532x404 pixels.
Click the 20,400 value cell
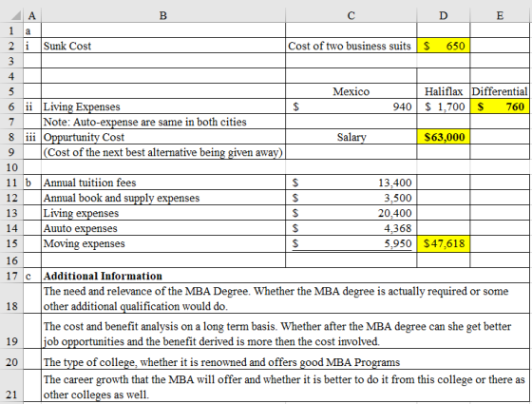[351, 213]
